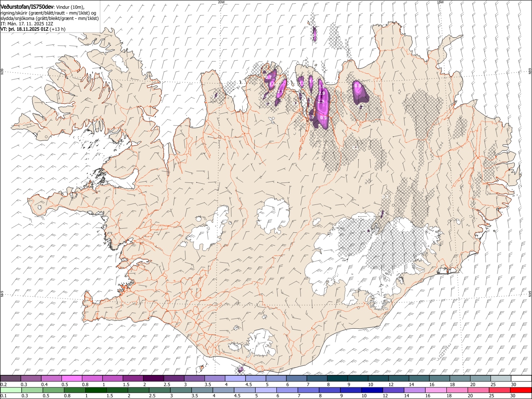Click the Mýrdalsjökull glacier near the south coast
The image size is (532, 399).
coord(260,343)
